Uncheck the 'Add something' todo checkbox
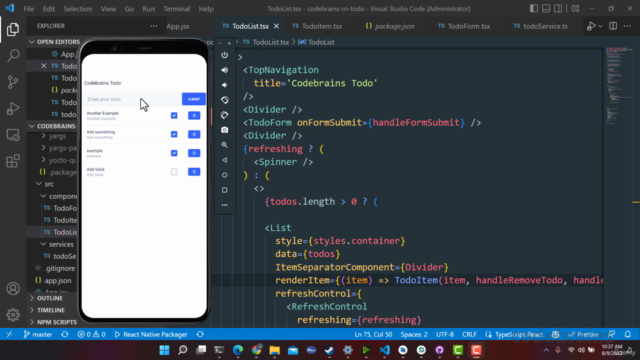 click(x=174, y=134)
